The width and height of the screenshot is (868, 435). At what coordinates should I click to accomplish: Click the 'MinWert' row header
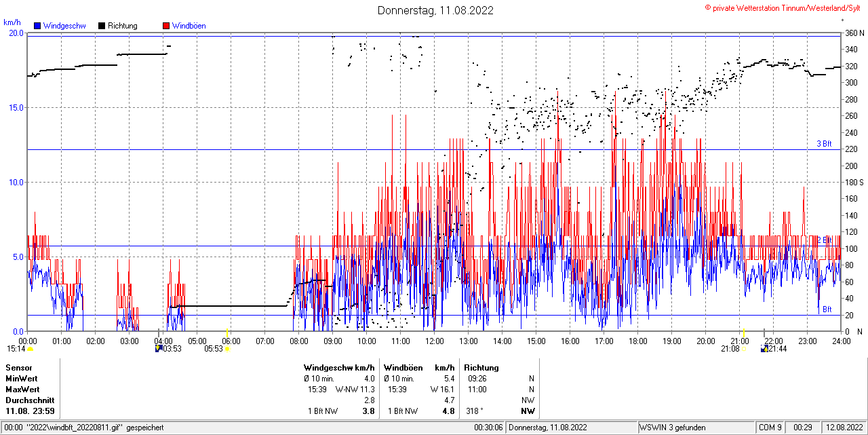(x=22, y=379)
